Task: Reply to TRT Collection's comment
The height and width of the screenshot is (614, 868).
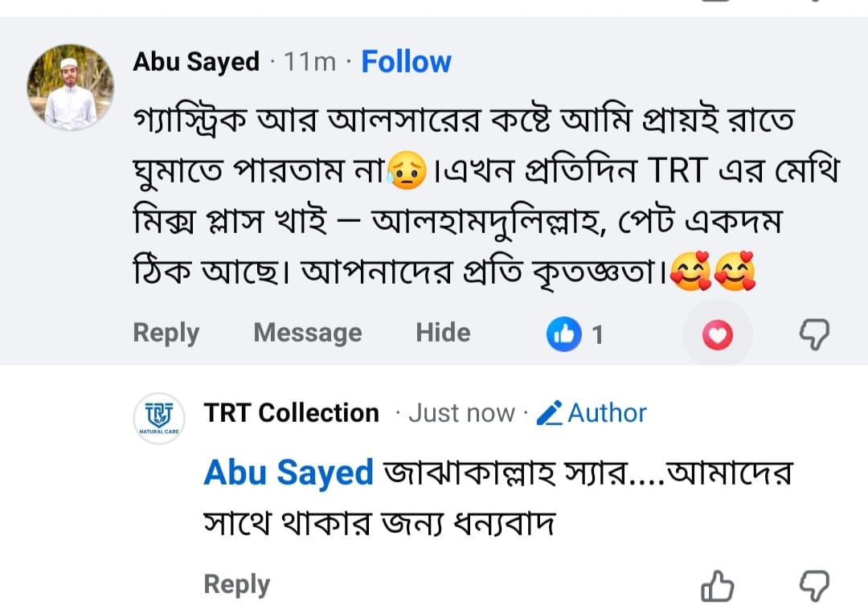Action: click(x=237, y=584)
